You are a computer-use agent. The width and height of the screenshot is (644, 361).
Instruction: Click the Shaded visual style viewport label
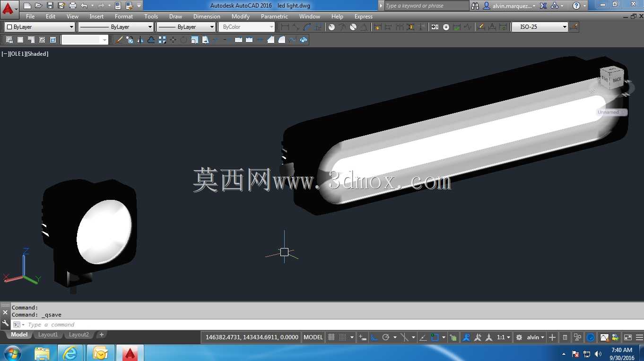[x=37, y=54]
